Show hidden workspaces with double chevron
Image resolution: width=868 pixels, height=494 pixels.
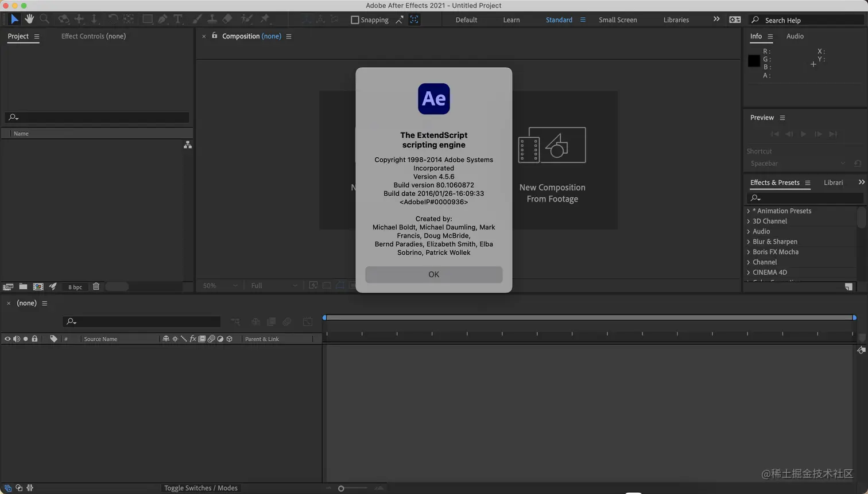[716, 19]
